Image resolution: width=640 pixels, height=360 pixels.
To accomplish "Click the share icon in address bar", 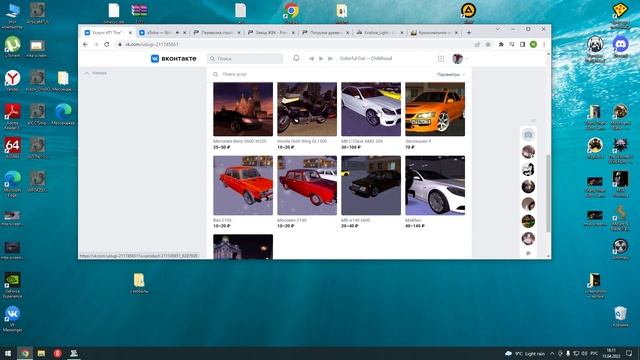I will coord(477,44).
